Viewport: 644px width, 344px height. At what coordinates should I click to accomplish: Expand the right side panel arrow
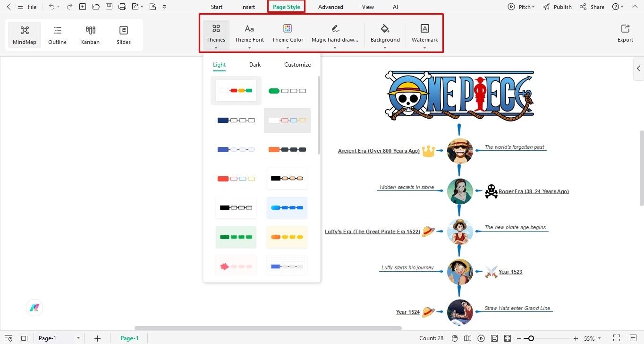[x=638, y=69]
